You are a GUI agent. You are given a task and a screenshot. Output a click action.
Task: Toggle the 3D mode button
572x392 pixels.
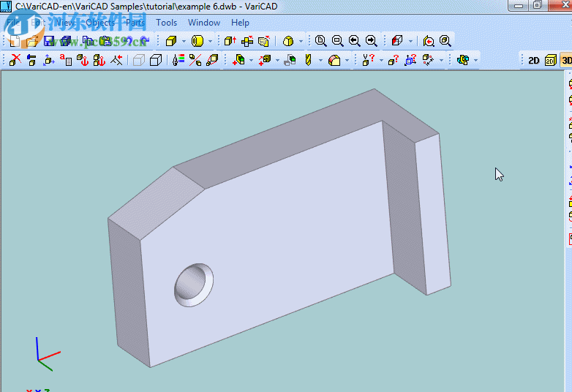566,60
